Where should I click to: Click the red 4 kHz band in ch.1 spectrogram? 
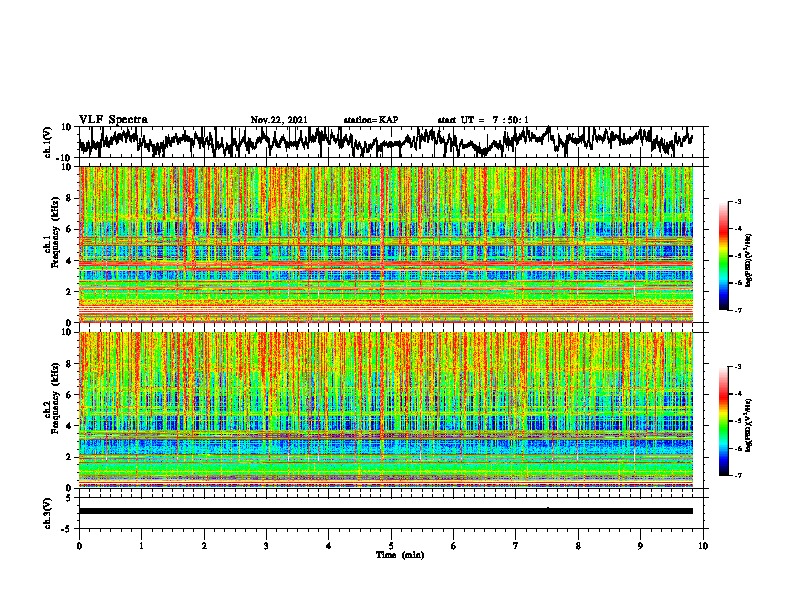point(385,264)
